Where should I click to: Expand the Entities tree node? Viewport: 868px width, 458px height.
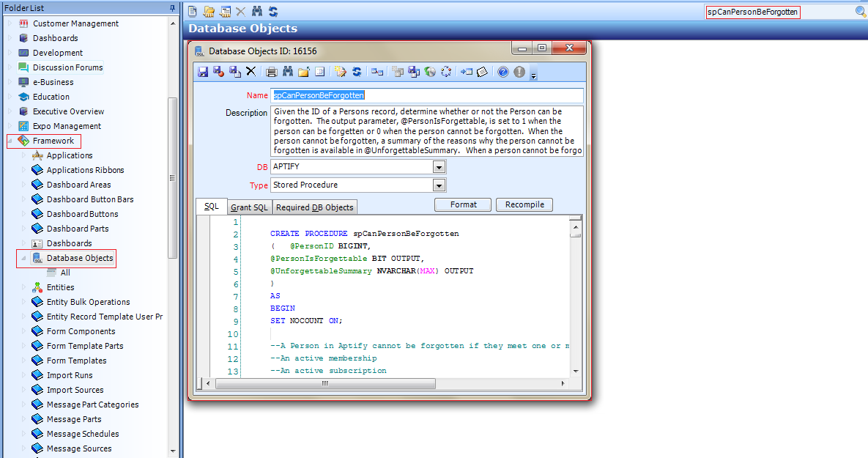(x=23, y=287)
